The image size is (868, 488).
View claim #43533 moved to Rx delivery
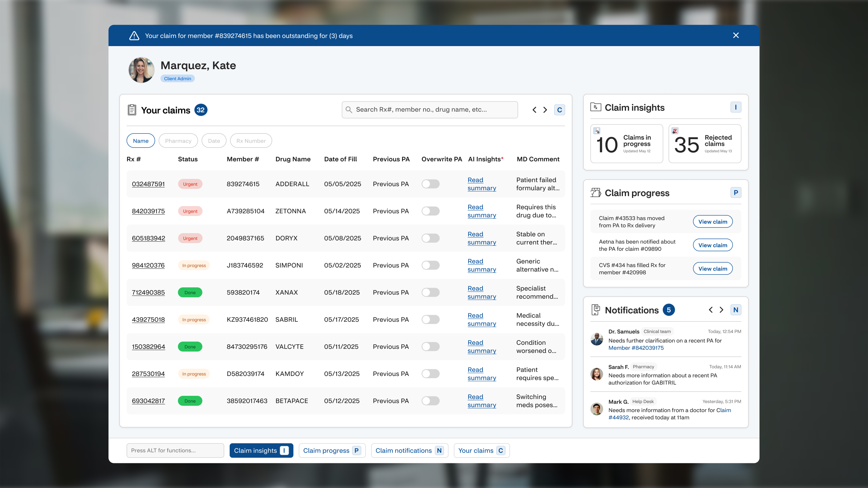coord(713,222)
